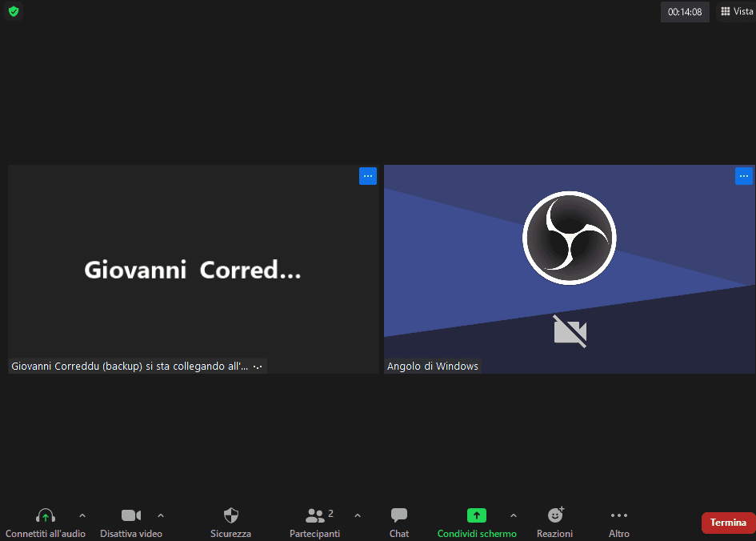Open options on Giovanni Correddu's video tile
The width and height of the screenshot is (756, 541).
pos(367,176)
